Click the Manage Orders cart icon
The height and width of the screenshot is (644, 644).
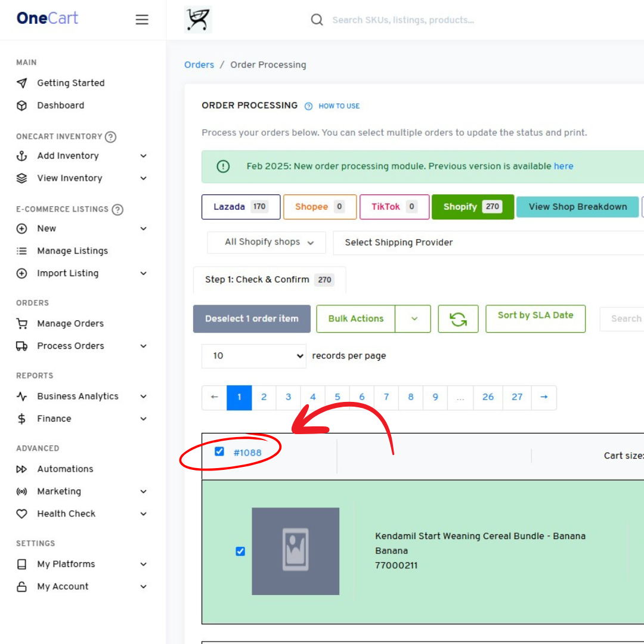pyautogui.click(x=22, y=324)
